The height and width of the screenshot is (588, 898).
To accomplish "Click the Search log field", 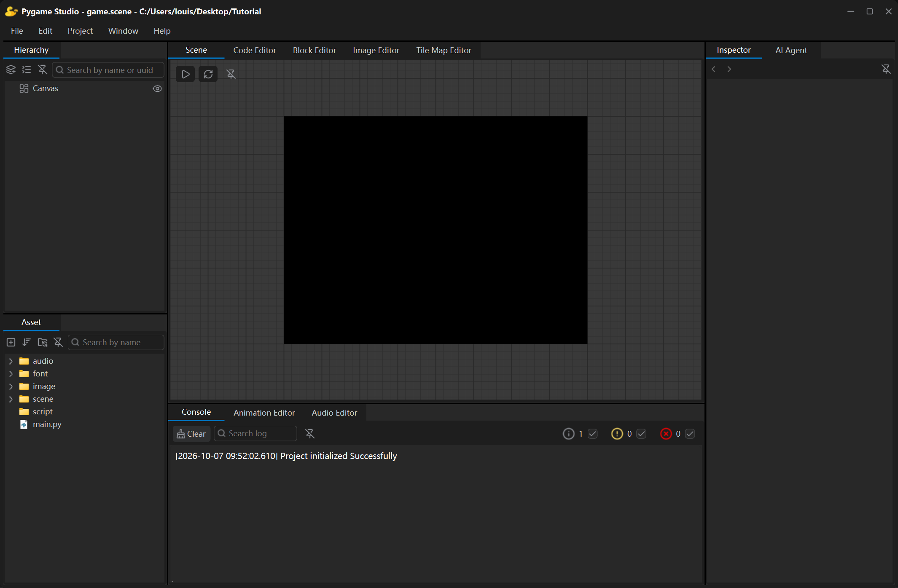I will [255, 434].
